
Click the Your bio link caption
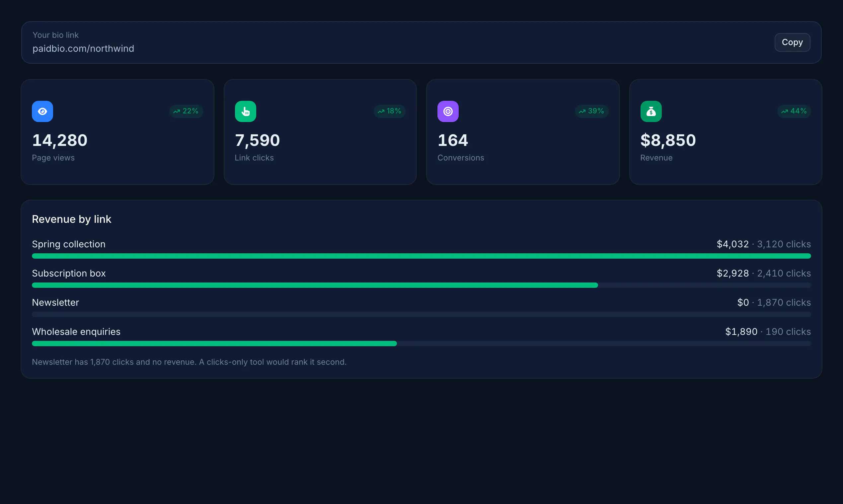click(x=55, y=35)
